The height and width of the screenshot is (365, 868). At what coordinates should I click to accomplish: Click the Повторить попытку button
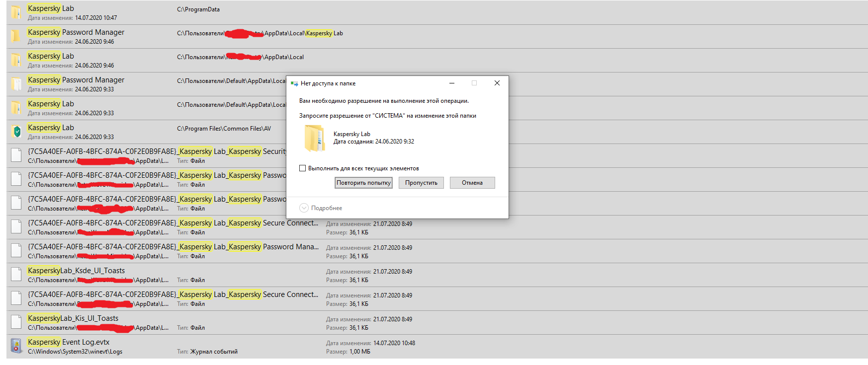[363, 183]
